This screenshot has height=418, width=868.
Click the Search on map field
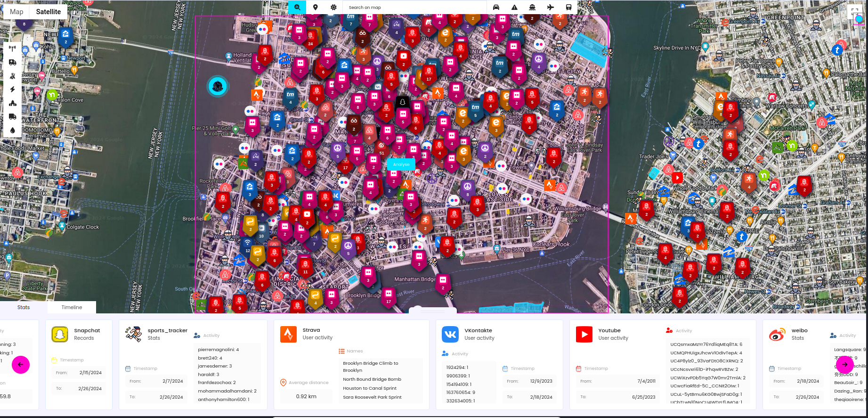(x=414, y=8)
